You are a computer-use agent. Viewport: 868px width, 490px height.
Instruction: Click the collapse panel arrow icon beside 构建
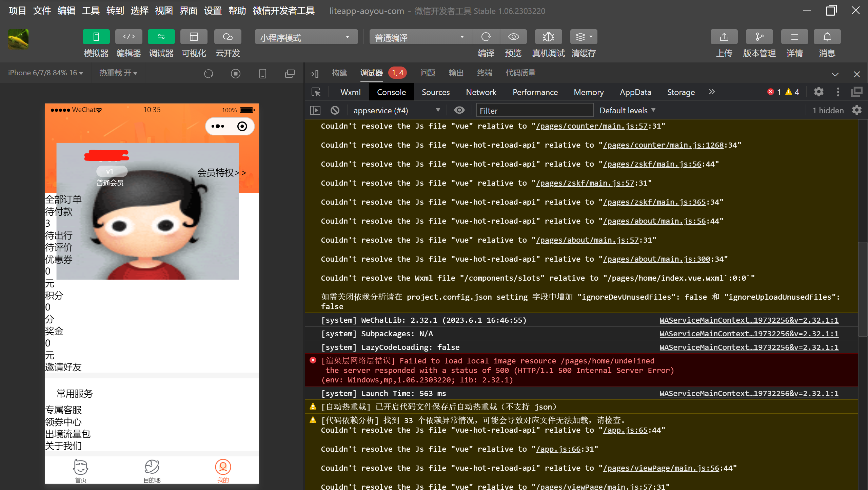click(x=314, y=73)
